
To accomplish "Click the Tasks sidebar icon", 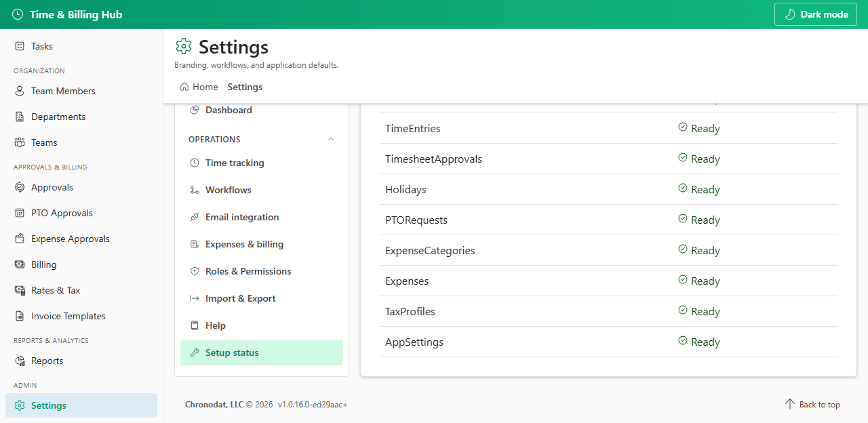I will pos(20,46).
